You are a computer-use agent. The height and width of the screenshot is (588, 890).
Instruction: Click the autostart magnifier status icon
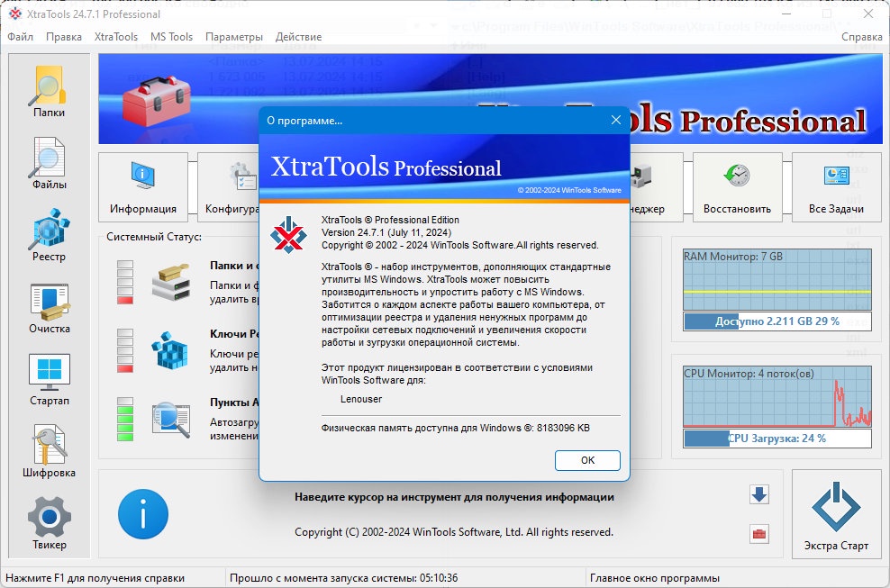tap(171, 420)
